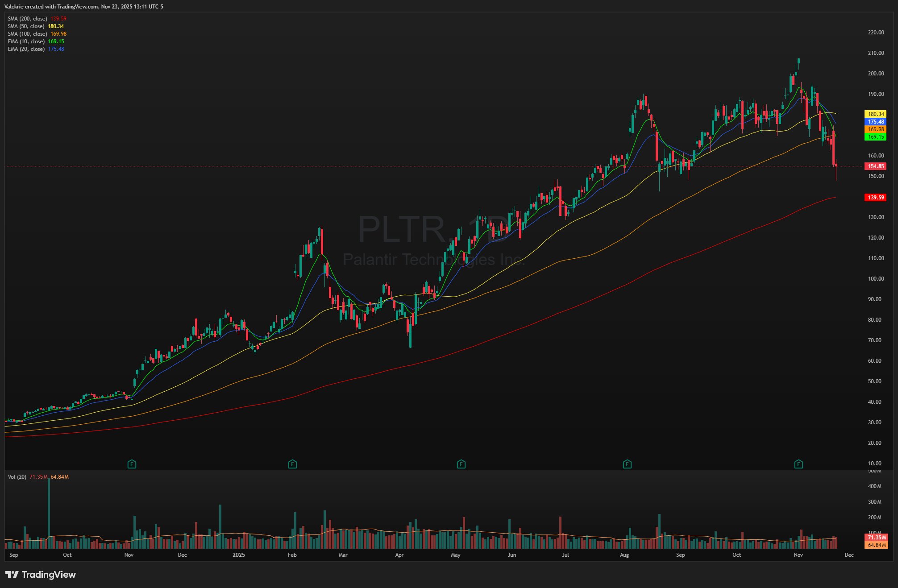Click the leftmost earnings E marker
The image size is (898, 588).
[132, 464]
